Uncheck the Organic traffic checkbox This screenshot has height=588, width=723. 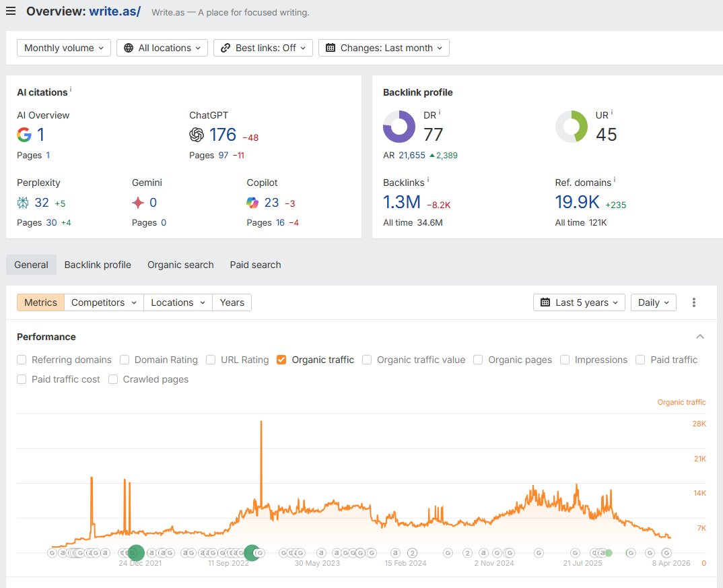pos(281,360)
